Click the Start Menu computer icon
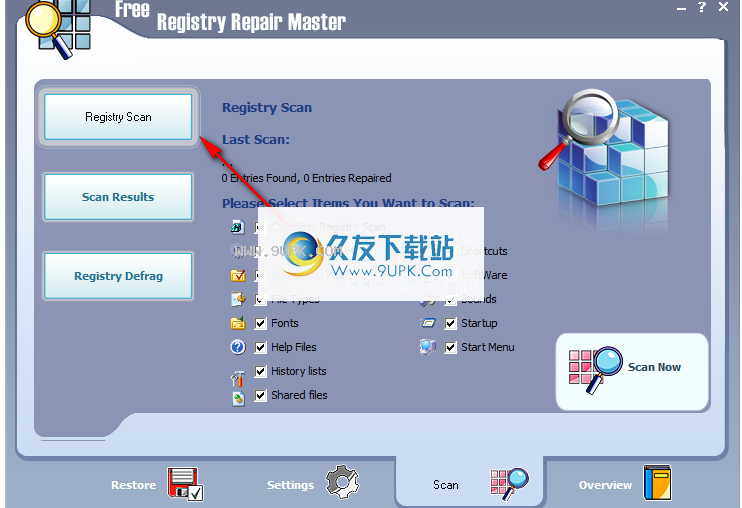 [x=428, y=347]
